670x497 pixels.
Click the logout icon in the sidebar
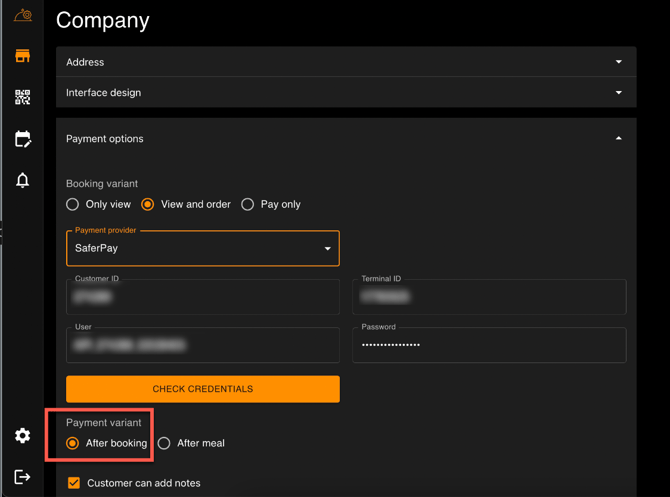[x=22, y=477]
